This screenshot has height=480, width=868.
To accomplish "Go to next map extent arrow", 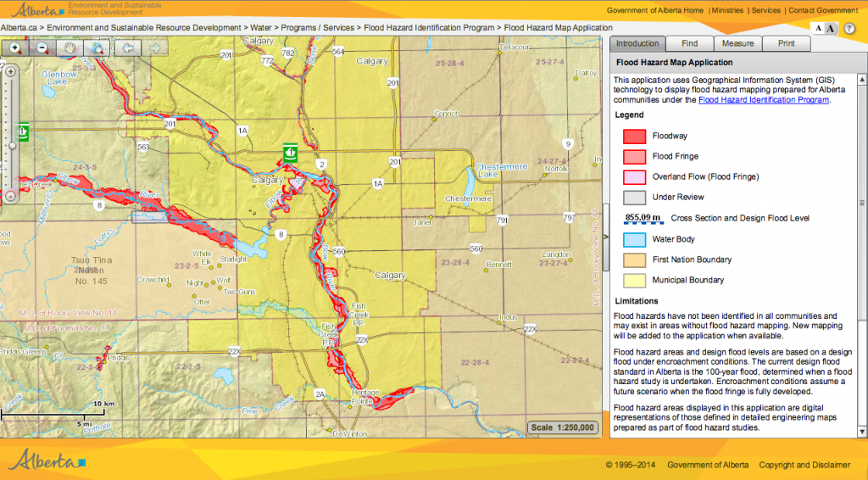I will [x=154, y=48].
